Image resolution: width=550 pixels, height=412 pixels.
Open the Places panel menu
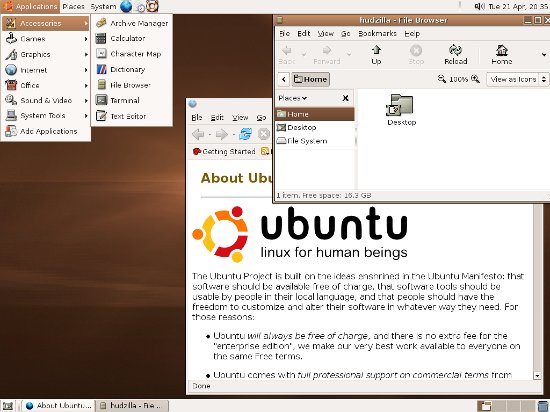[73, 6]
